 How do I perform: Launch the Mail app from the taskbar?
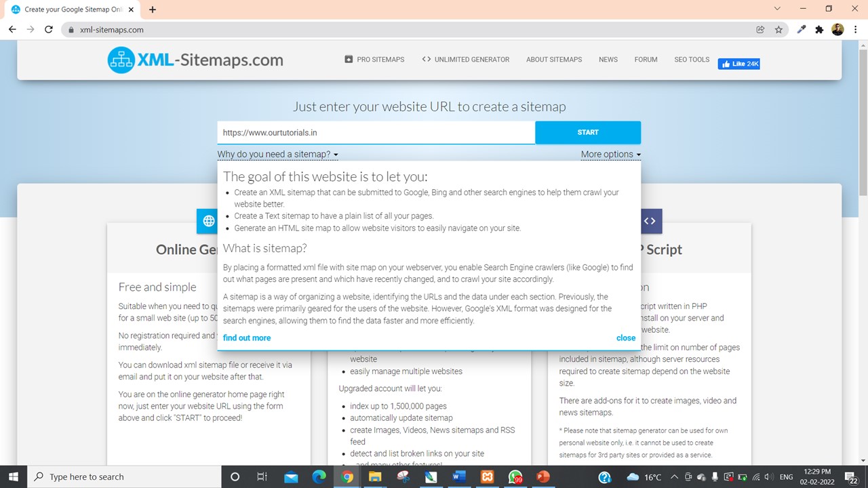click(291, 476)
